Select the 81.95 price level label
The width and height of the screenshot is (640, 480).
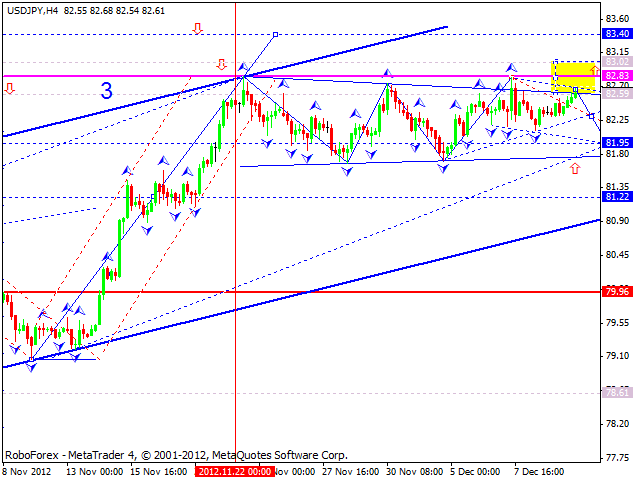click(617, 143)
